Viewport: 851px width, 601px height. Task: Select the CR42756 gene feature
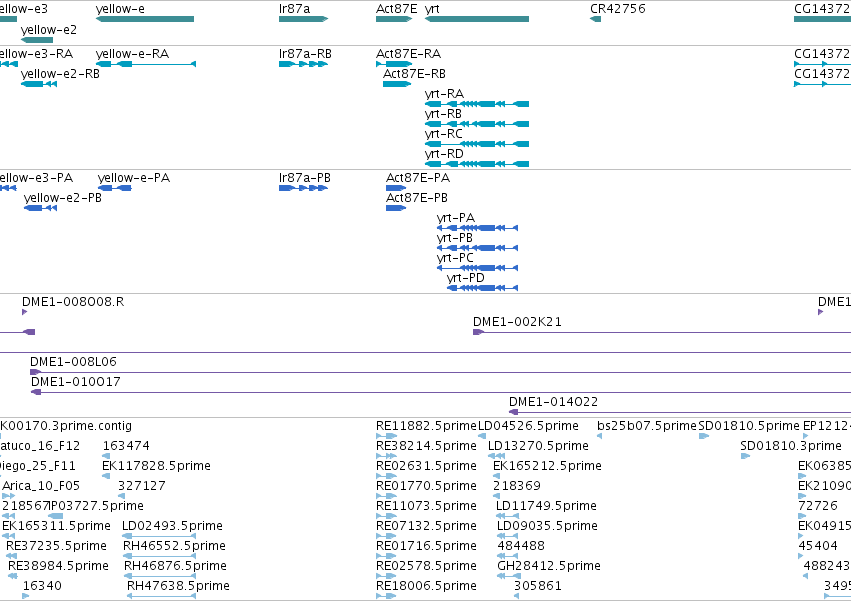coord(595,19)
